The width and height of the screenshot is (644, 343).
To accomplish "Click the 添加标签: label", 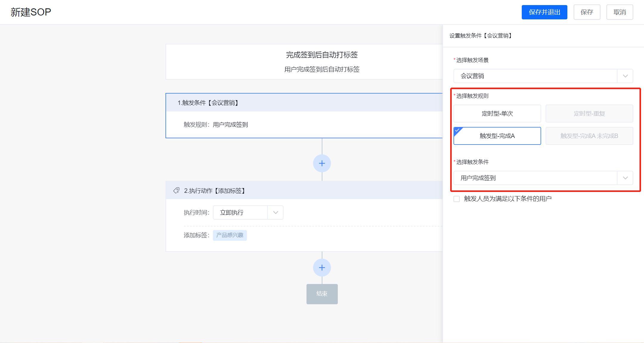I will (196, 235).
